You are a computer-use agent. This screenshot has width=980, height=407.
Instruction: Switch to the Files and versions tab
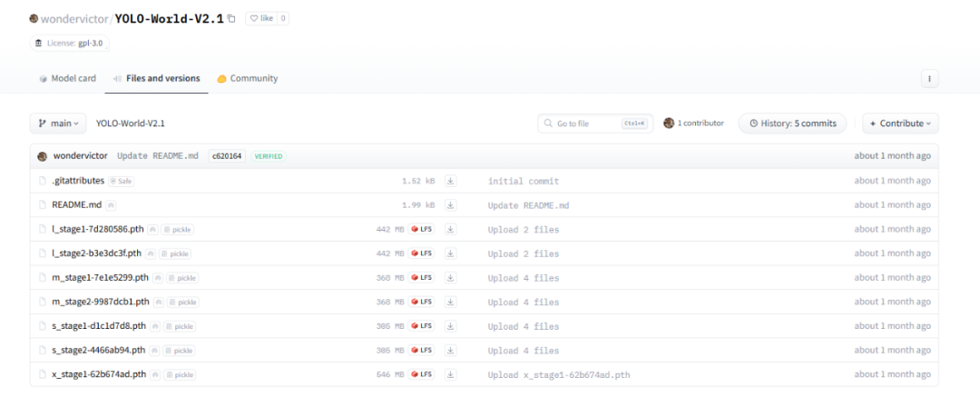pyautogui.click(x=156, y=78)
